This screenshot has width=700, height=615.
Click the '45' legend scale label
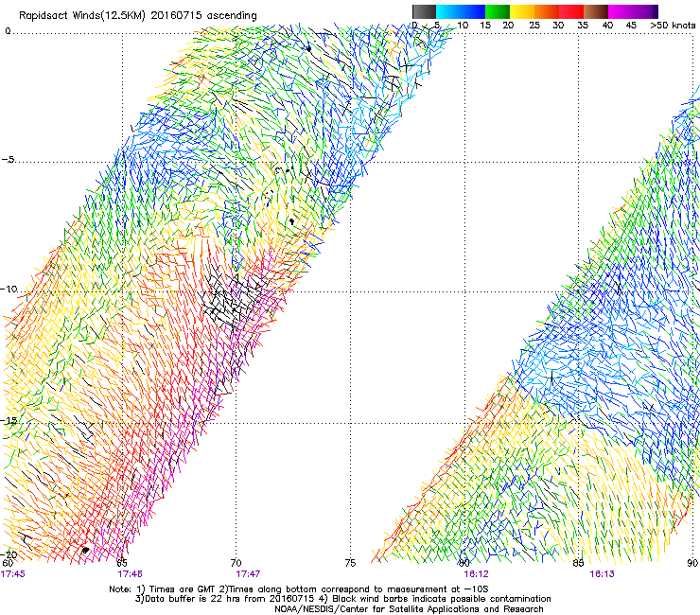(x=631, y=25)
